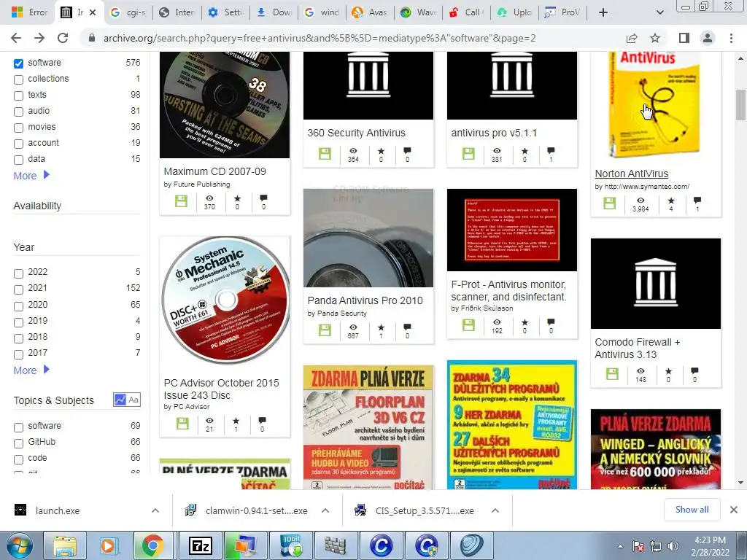The height and width of the screenshot is (560, 747).
Task: Open the Chrome three-dot menu
Action: pos(731,38)
